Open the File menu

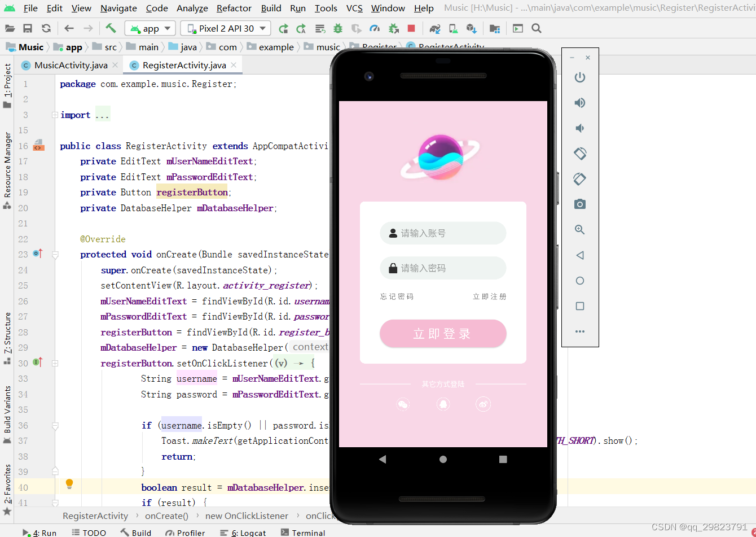point(30,8)
